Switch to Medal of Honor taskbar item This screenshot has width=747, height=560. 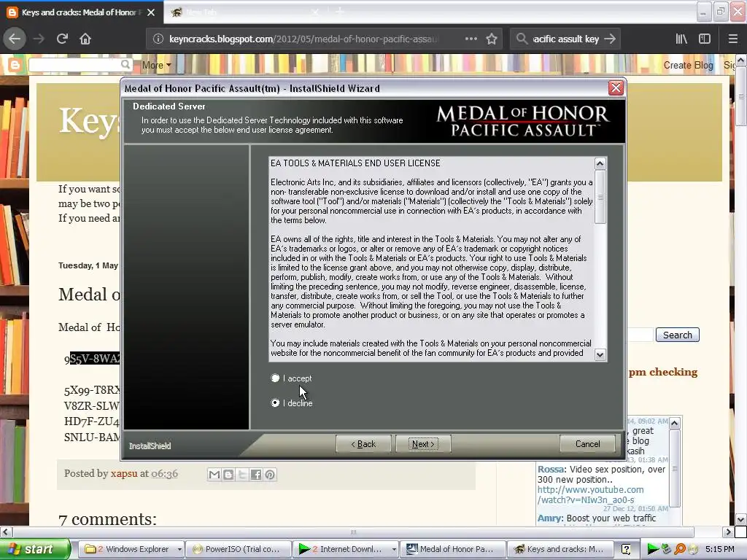pos(453,549)
